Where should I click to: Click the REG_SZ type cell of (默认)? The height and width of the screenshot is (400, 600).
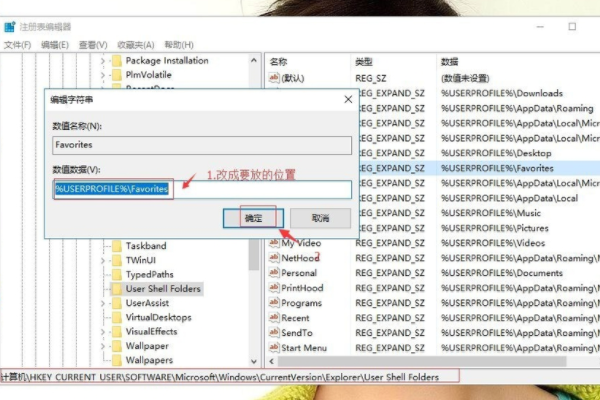370,78
